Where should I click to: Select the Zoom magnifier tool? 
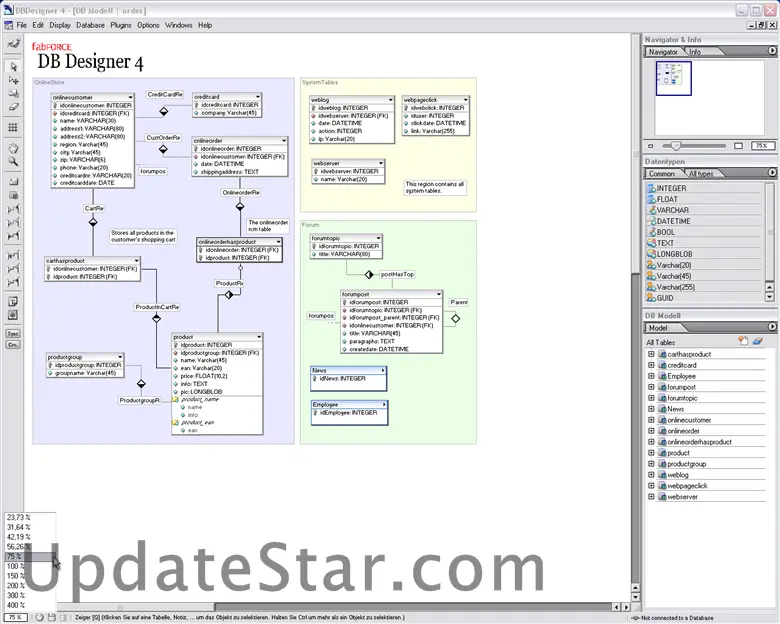(x=13, y=161)
